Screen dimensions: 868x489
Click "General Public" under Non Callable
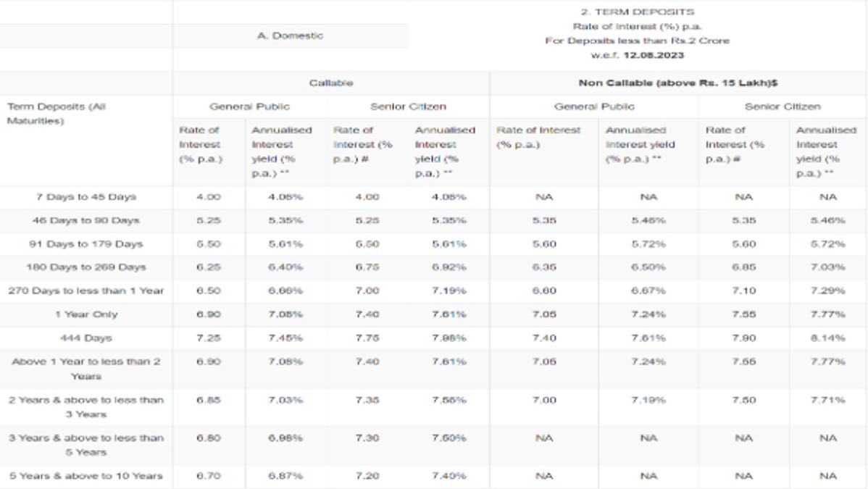(594, 106)
